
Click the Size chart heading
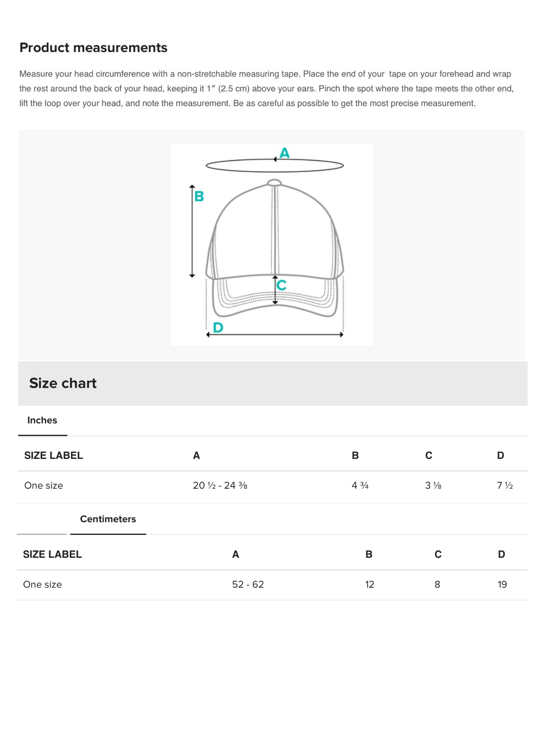point(63,383)
